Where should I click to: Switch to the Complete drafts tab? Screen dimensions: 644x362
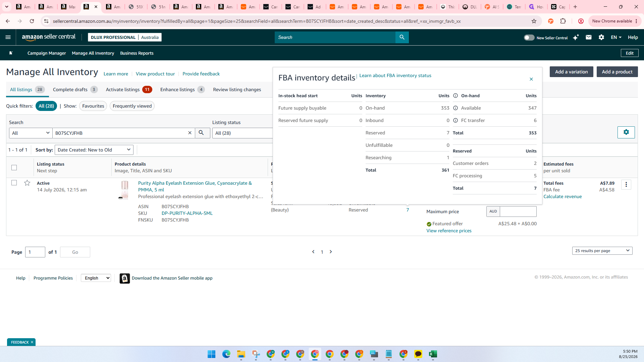pyautogui.click(x=75, y=89)
